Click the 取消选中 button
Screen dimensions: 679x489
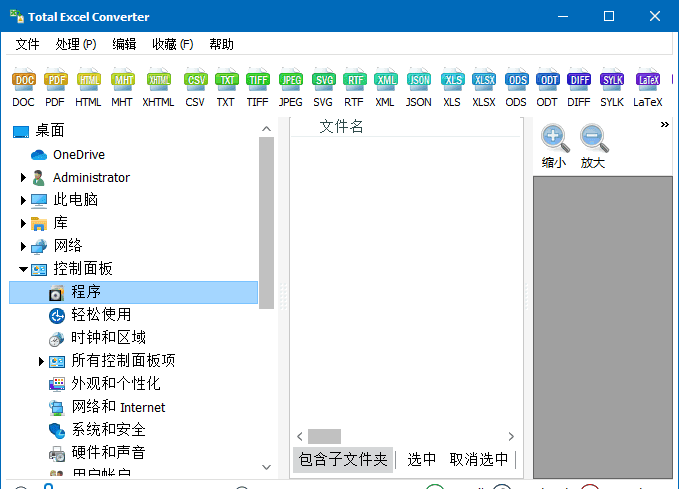tap(479, 460)
